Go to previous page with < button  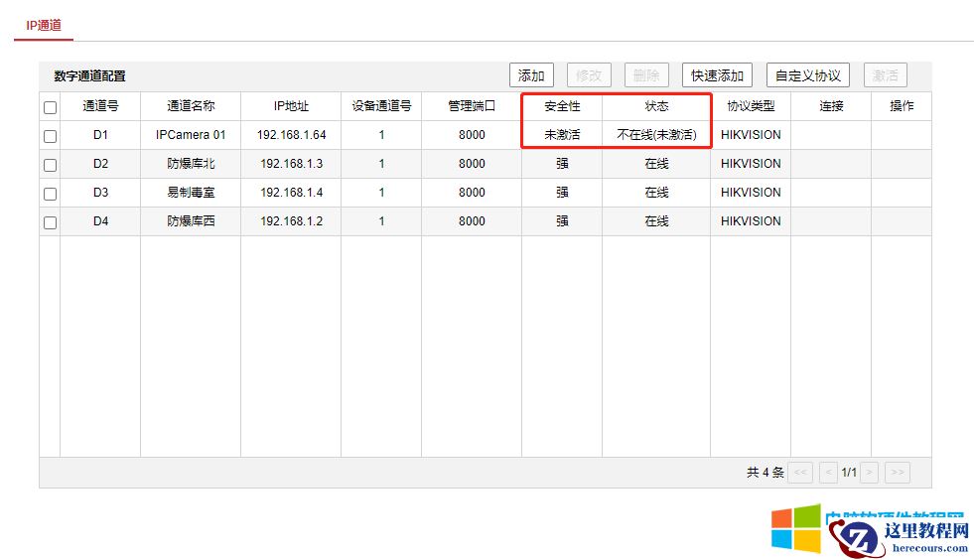tap(828, 473)
